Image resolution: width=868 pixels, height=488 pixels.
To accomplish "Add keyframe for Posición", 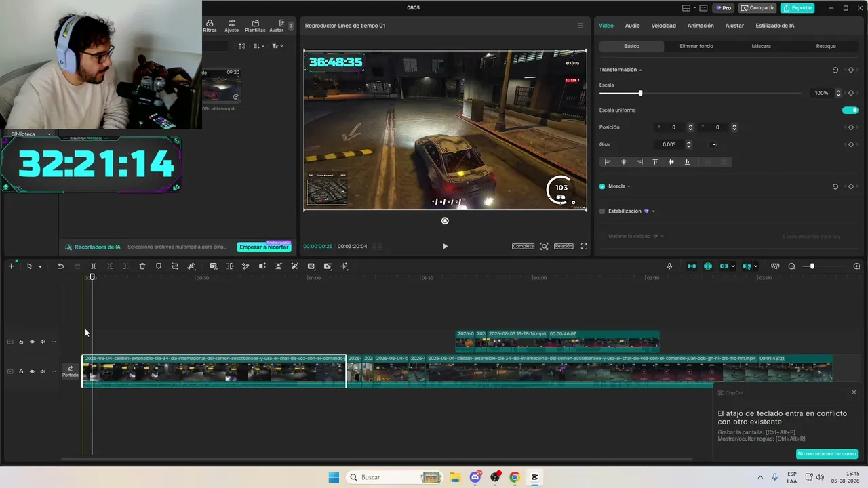I will [x=851, y=127].
